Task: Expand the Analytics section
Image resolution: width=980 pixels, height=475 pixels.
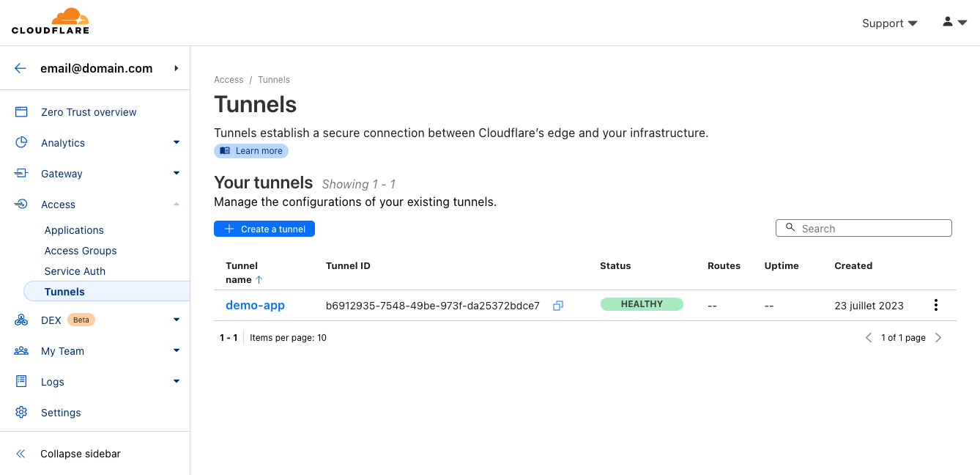Action: (x=176, y=143)
